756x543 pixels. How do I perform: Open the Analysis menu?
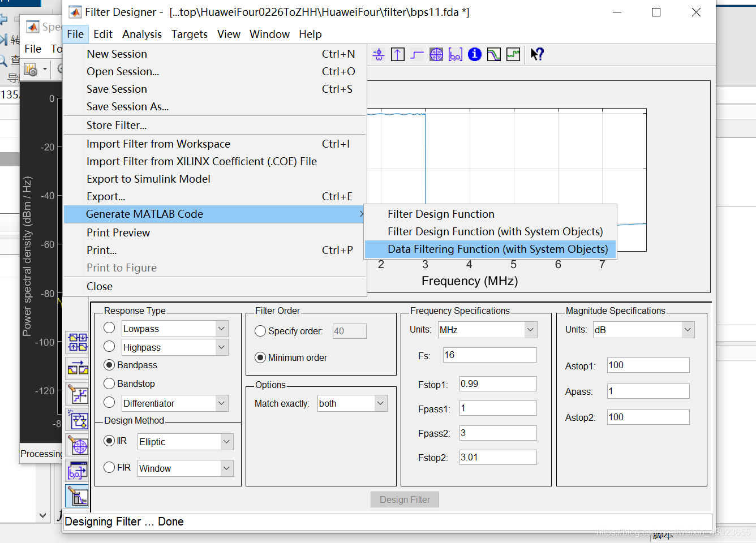tap(142, 34)
